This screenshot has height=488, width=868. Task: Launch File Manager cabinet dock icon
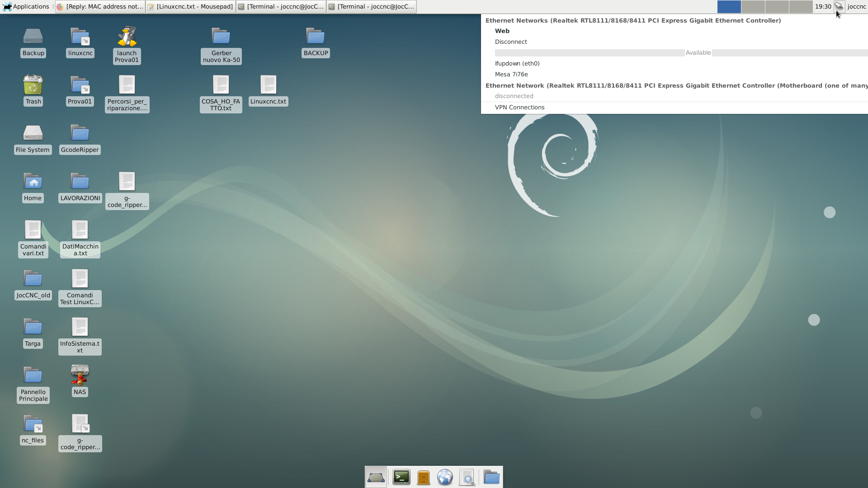[424, 477]
